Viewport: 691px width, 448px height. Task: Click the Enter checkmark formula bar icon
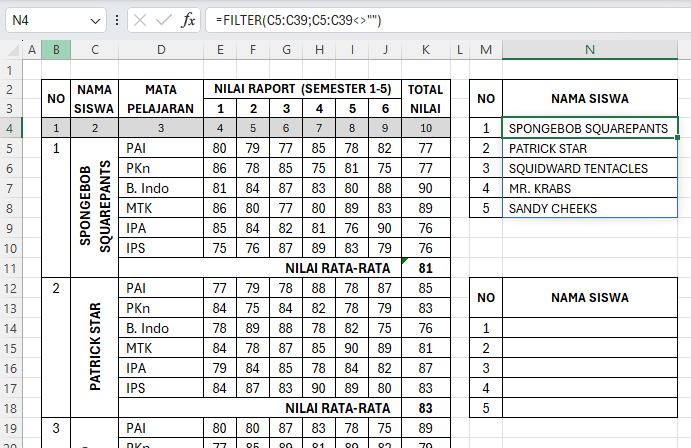[163, 20]
